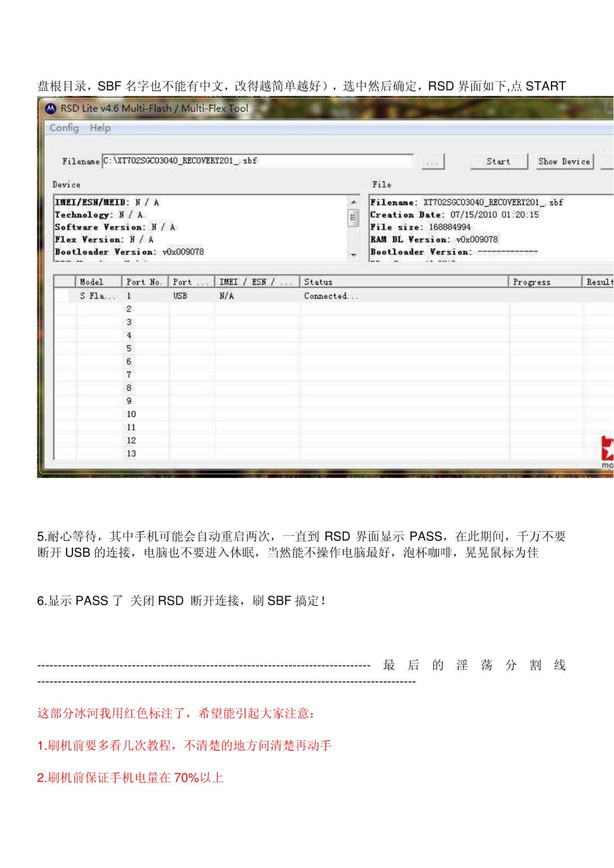614x868 pixels.
Task: Select port row number 10
Action: [x=131, y=414]
